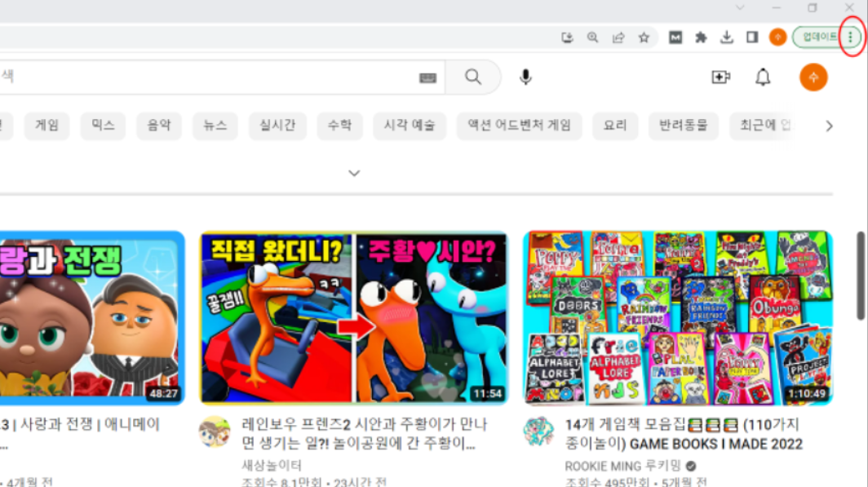Select the 실시간 category chip
The height and width of the screenshot is (487, 868).
(x=277, y=126)
